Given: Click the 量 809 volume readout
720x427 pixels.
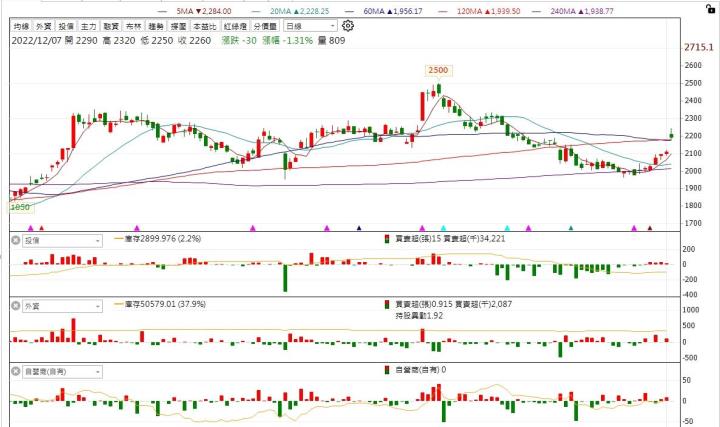Looking at the screenshot, I should pos(331,41).
